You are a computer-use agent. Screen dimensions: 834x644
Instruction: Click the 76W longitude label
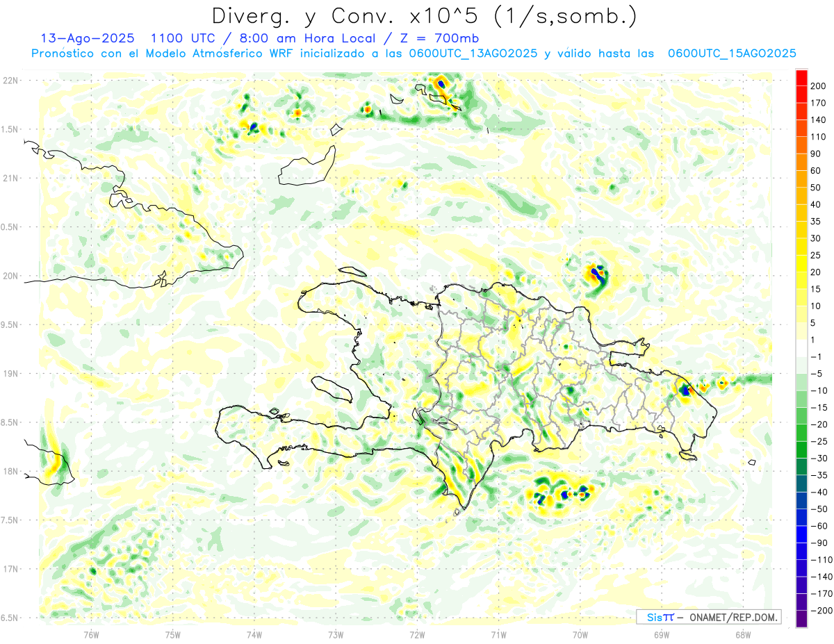91,634
